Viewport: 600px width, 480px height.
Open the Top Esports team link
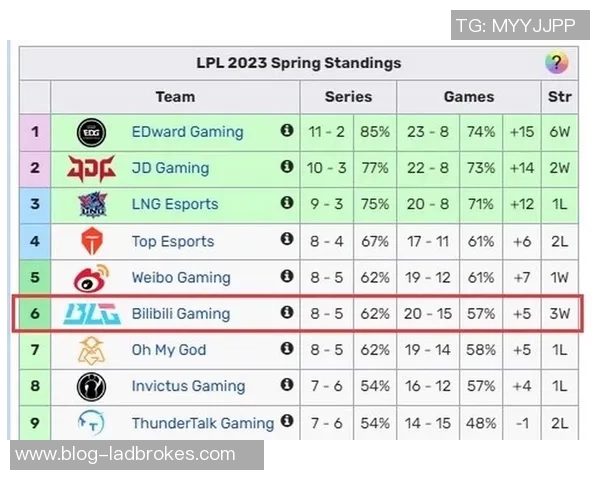coord(173,241)
